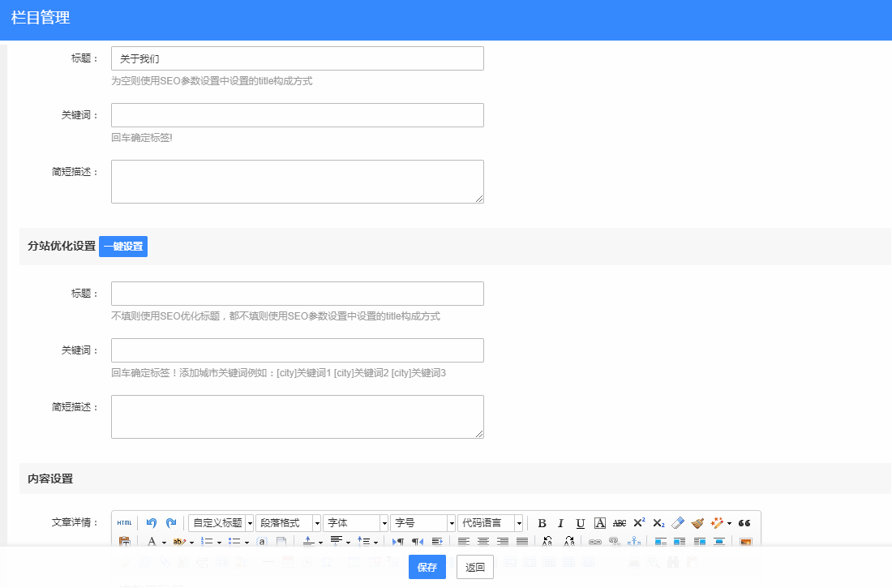Align paragraph text to the right
This screenshot has width=892, height=588.
(502, 541)
